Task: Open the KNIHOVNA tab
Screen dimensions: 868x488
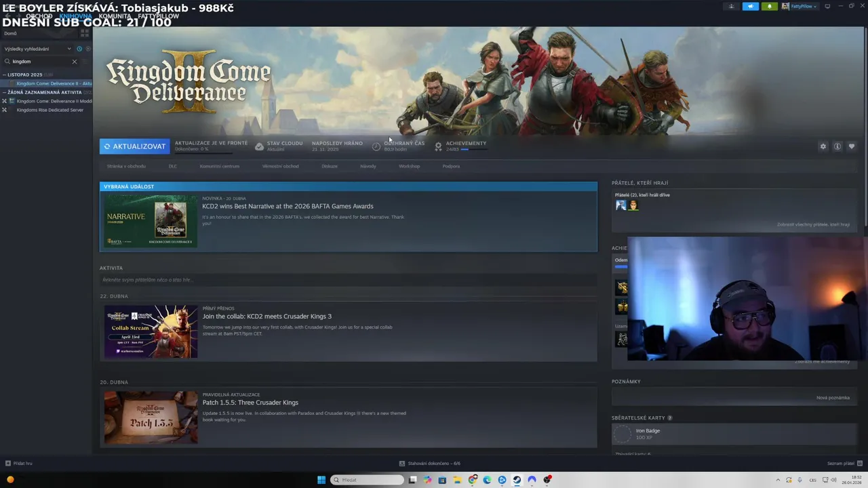Action: point(76,16)
